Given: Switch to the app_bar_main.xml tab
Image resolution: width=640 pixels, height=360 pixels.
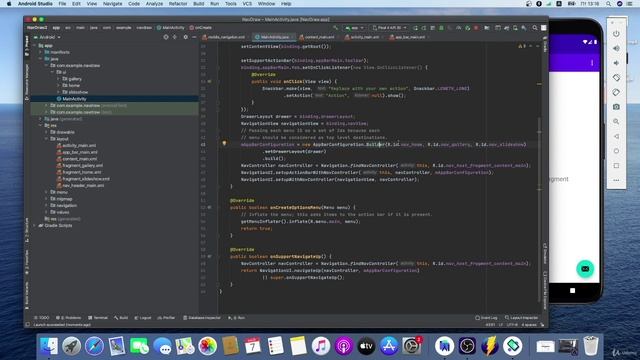Looking at the screenshot, I should click(x=408, y=37).
